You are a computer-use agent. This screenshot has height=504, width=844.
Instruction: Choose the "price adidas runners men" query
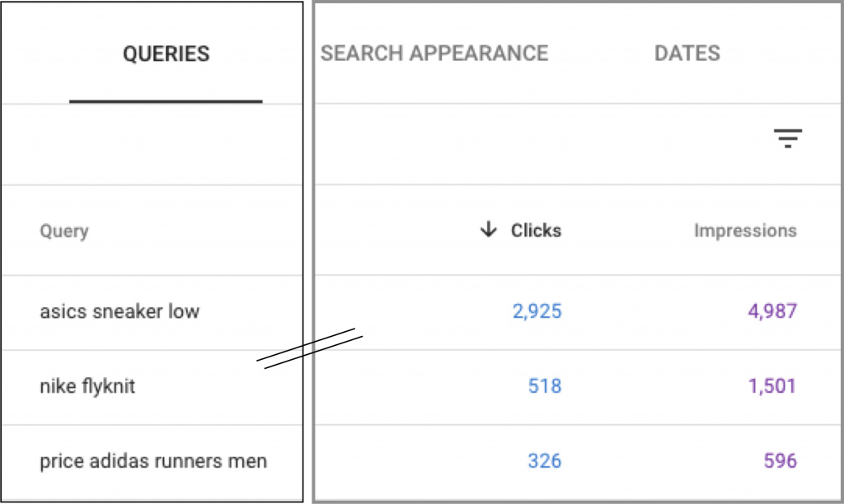coord(153,461)
